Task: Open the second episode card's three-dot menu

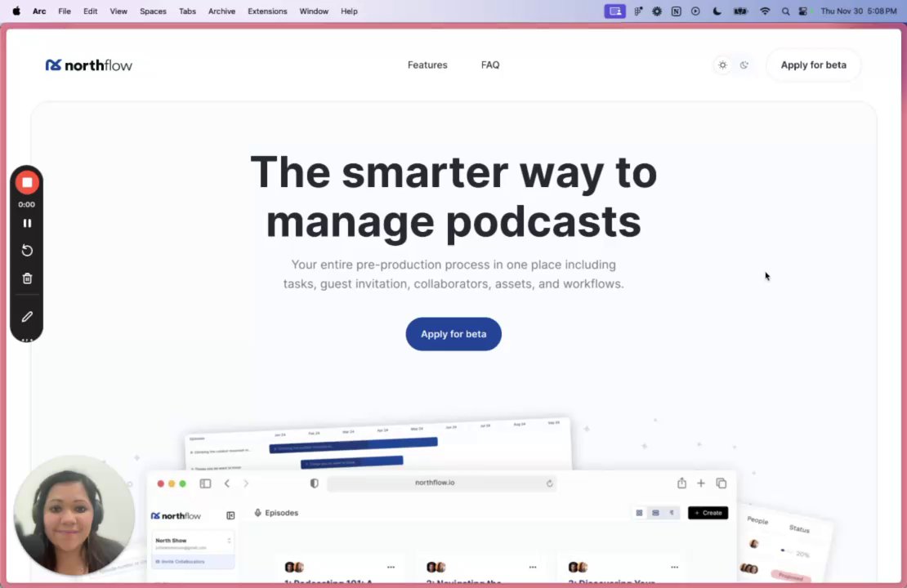Action: coord(533,568)
